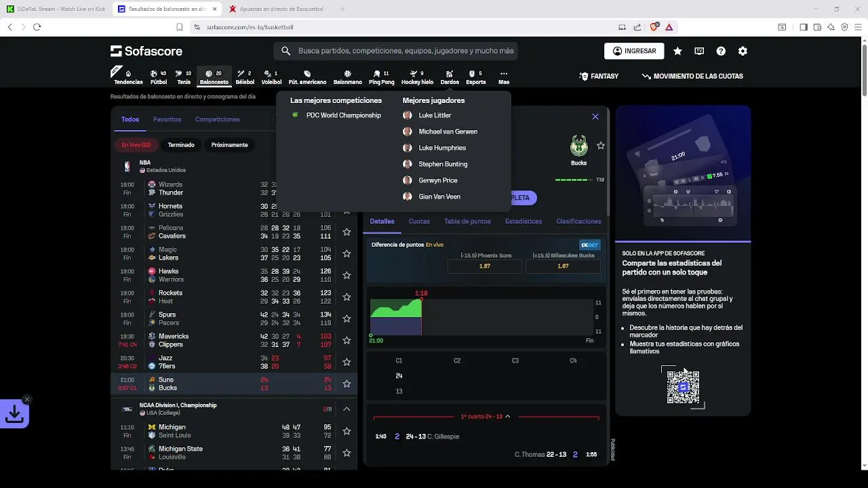Open favorites star in header
Image resolution: width=868 pixels, height=488 pixels.
coord(677,51)
